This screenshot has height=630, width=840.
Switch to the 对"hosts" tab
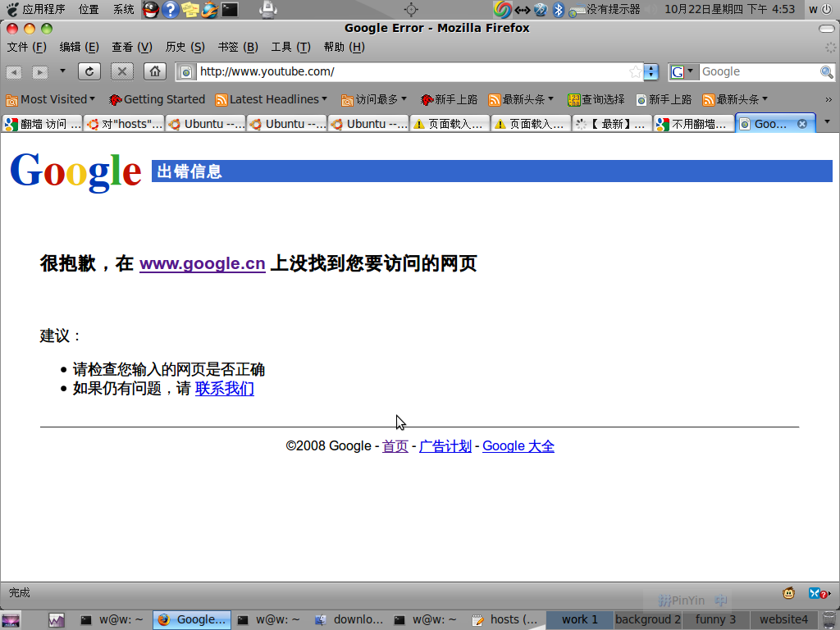[x=125, y=125]
